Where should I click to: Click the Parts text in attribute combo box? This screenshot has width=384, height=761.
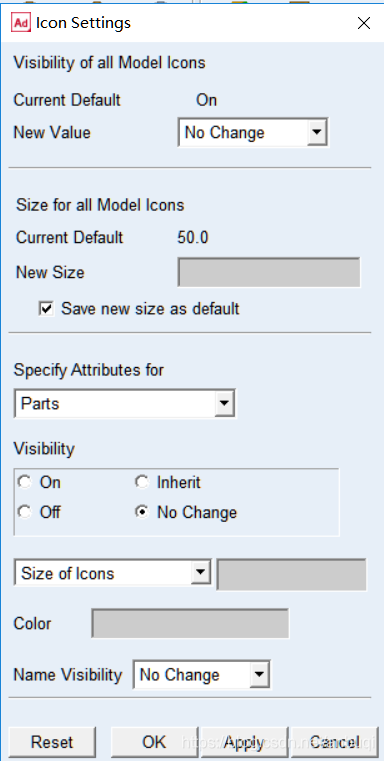point(40,403)
